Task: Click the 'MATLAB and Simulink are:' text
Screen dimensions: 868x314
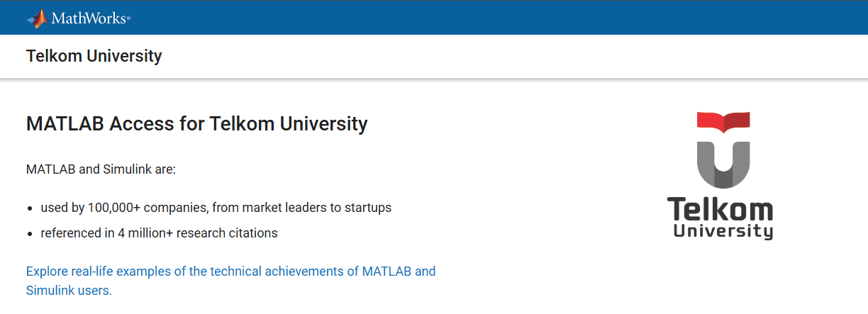Action: click(x=101, y=169)
